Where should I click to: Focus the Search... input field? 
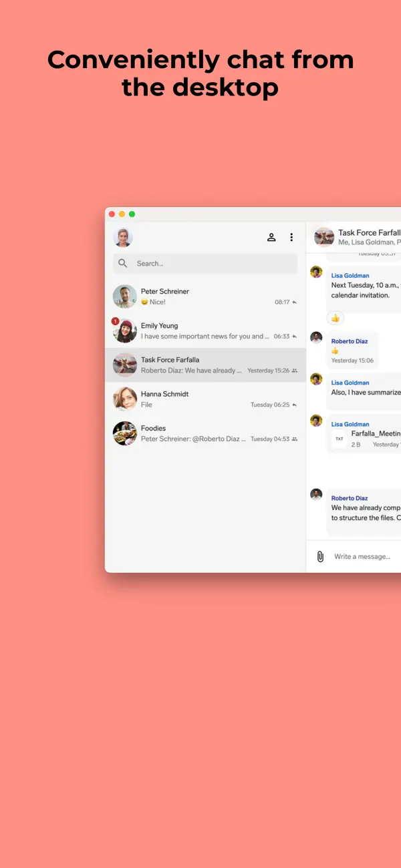point(205,263)
